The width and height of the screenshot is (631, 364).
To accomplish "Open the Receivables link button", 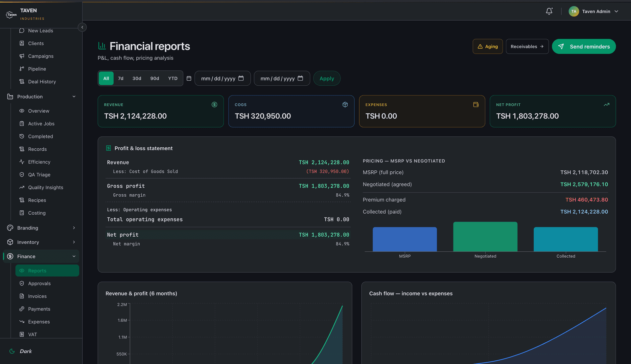I will 527,47.
